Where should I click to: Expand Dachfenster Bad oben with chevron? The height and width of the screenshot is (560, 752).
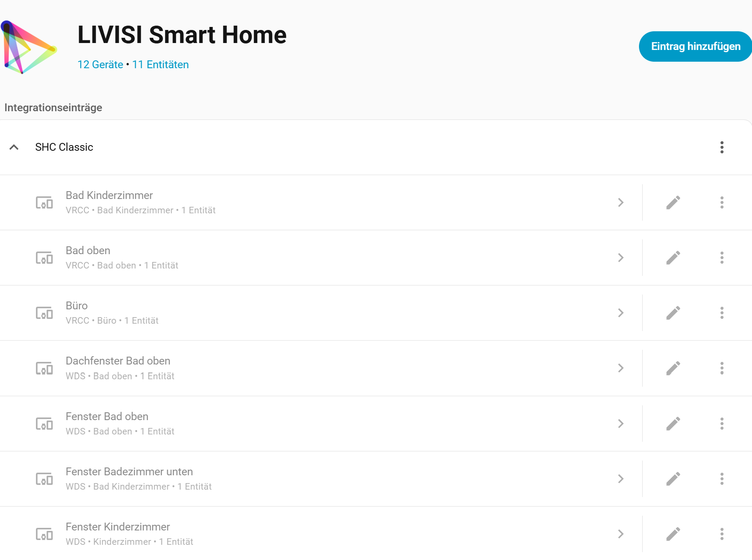pos(621,368)
